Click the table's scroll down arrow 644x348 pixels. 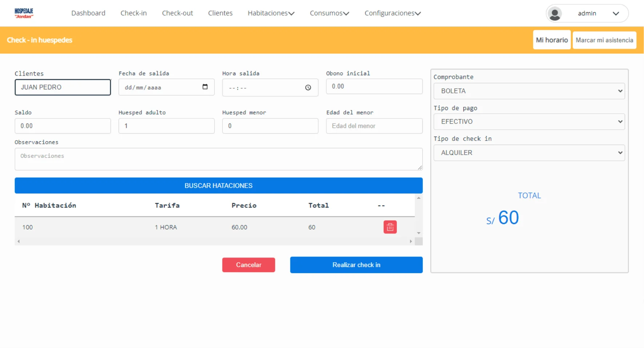419,233
